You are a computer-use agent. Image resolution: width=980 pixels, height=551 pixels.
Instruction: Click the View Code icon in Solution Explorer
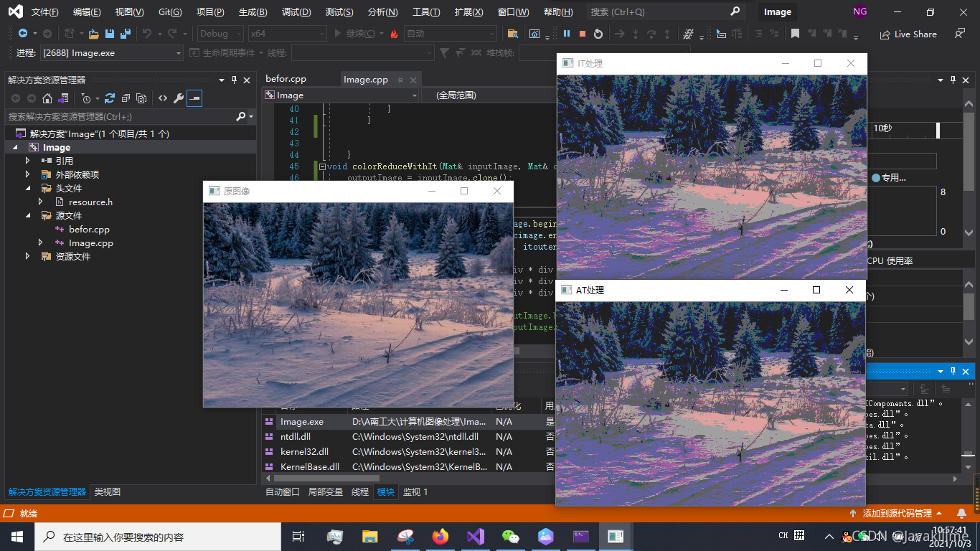(163, 98)
